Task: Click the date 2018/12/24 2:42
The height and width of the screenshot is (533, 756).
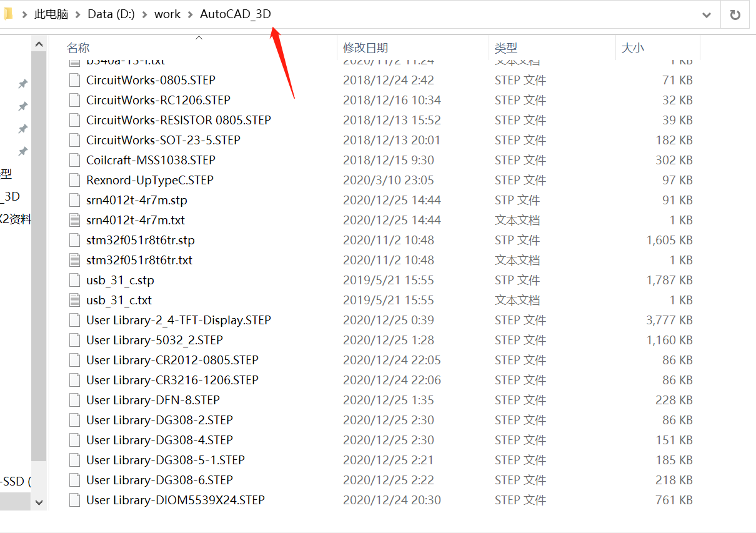Action: coord(389,80)
